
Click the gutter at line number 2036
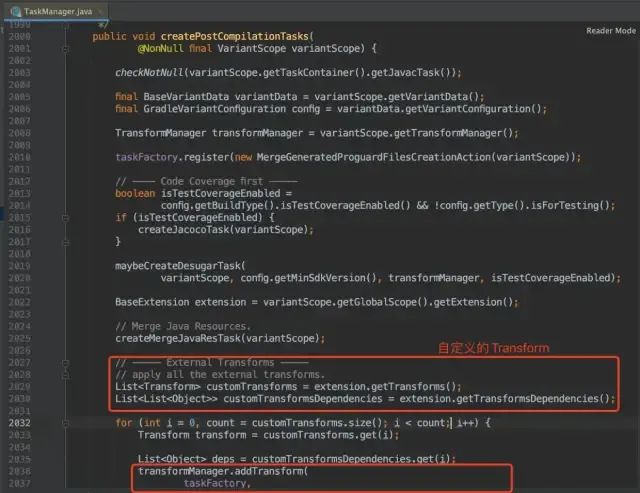click(x=20, y=471)
